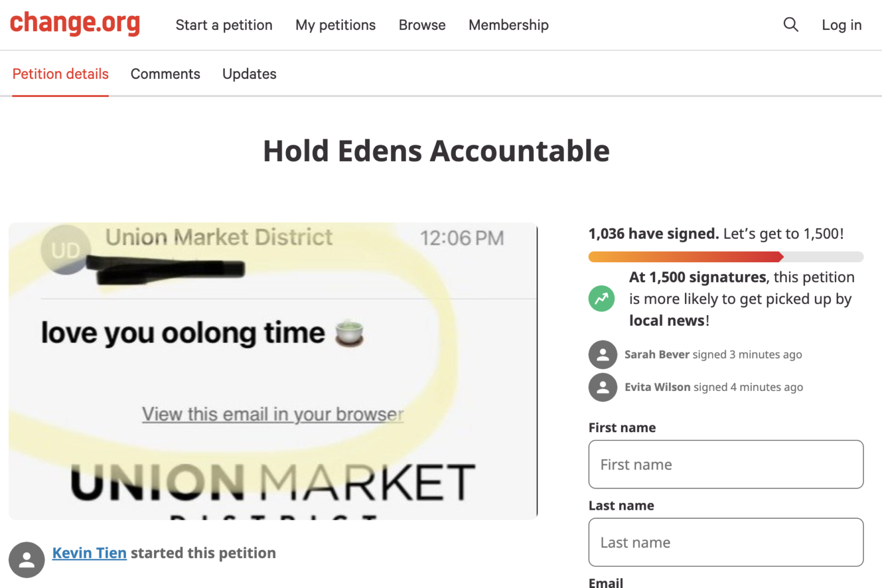Viewport: 882px width, 588px height.
Task: Open Start a petition menu item
Action: click(224, 25)
